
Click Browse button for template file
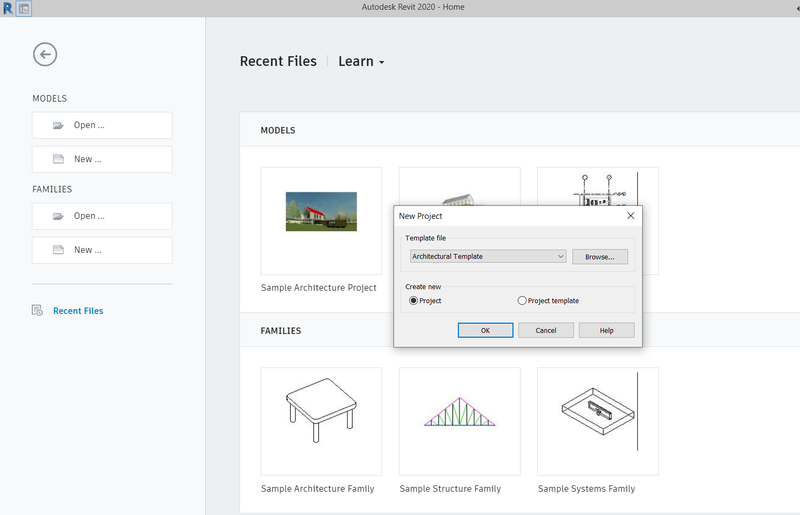pyautogui.click(x=599, y=257)
